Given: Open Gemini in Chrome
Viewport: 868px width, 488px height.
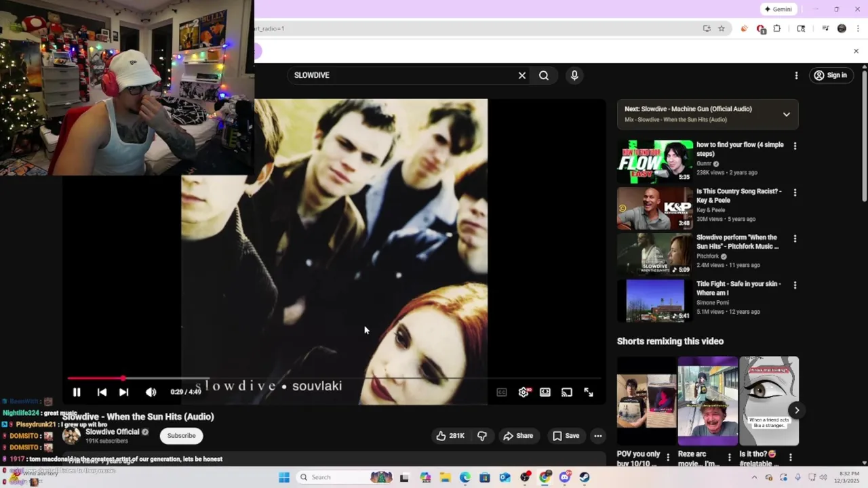Looking at the screenshot, I should pos(778,9).
